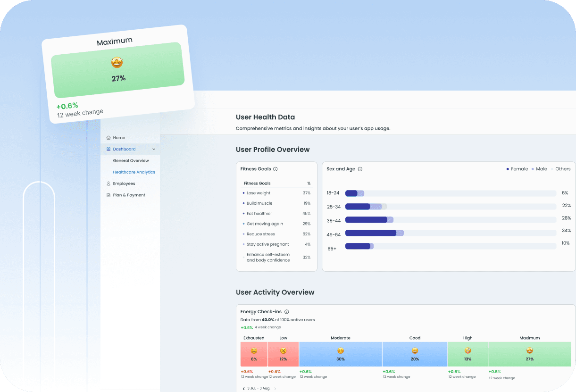This screenshot has width=576, height=392.
Task: Click the floating Maximum card's 27% green panel
Action: click(117, 70)
